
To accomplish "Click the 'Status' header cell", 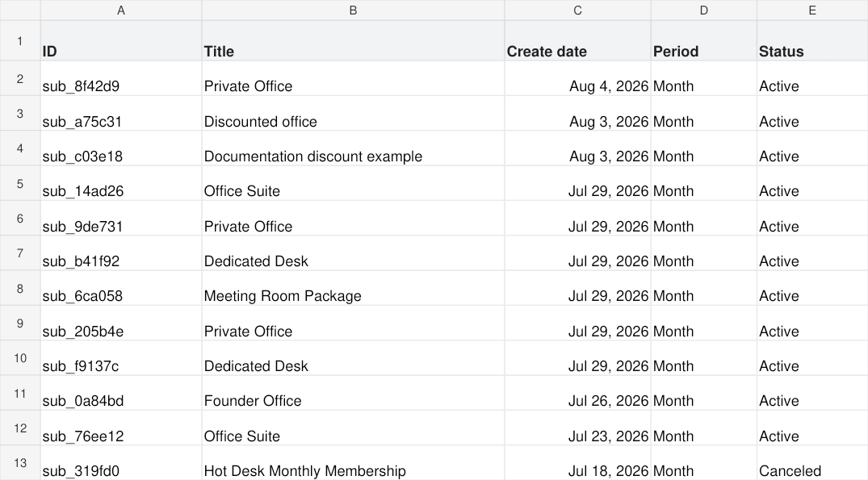I will (x=812, y=41).
